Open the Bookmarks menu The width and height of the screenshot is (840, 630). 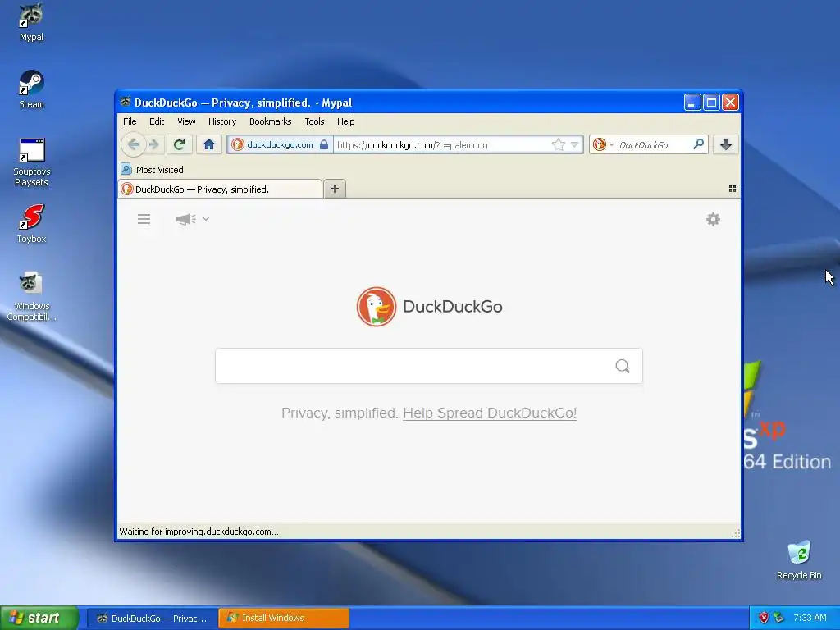(271, 121)
